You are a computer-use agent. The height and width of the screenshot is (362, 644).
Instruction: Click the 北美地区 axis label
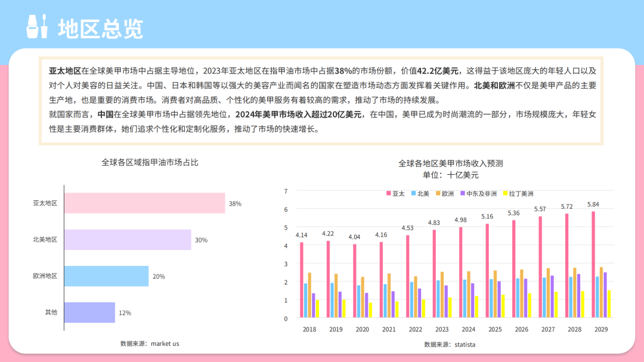pyautogui.click(x=45, y=240)
